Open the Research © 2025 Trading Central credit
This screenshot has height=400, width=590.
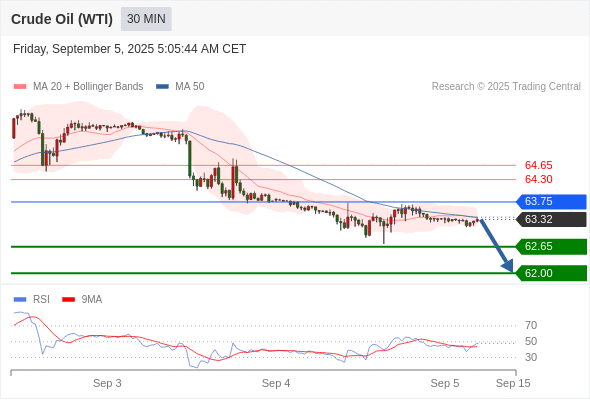coord(506,87)
